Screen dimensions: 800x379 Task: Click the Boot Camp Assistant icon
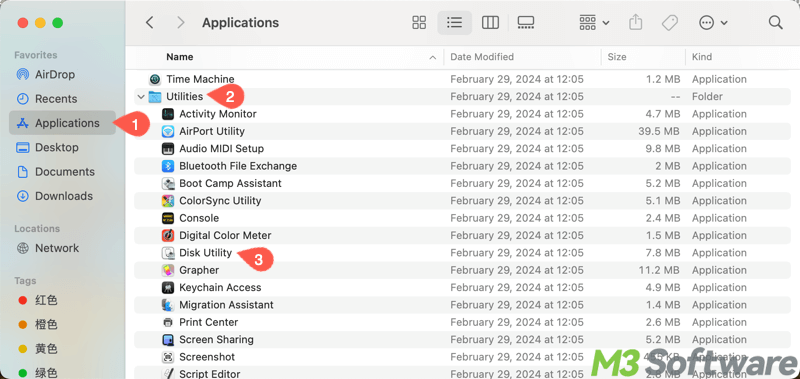click(168, 183)
